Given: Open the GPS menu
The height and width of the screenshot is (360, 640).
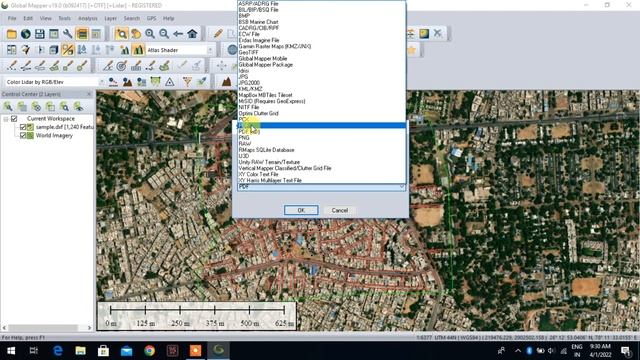Looking at the screenshot, I should (151, 18).
